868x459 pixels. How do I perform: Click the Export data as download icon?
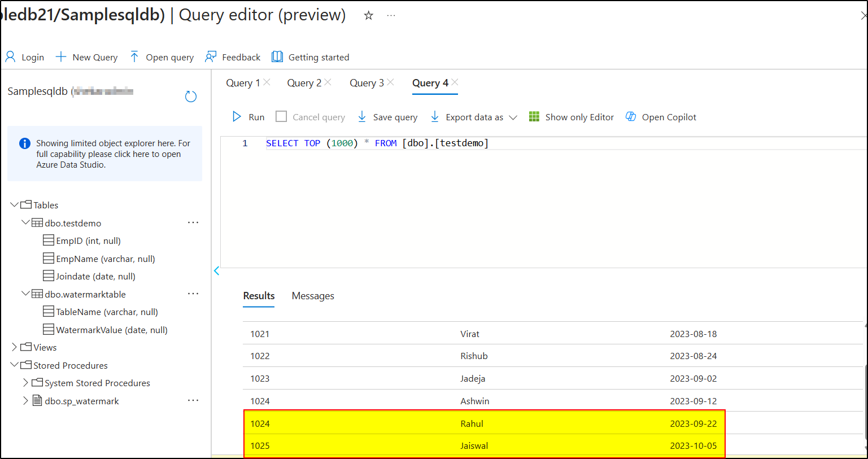(435, 116)
